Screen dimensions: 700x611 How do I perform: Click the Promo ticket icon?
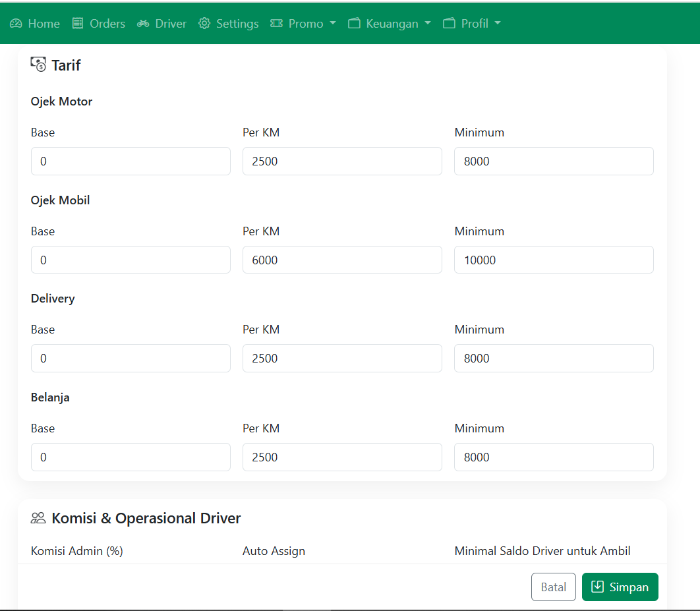[277, 24]
